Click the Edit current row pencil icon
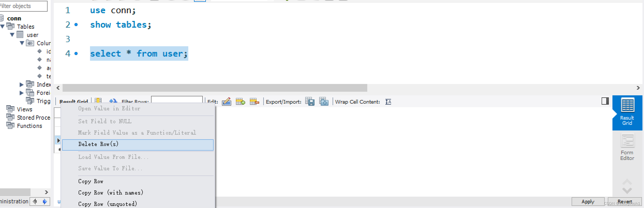Image resolution: width=644 pixels, height=208 pixels. pyautogui.click(x=226, y=102)
